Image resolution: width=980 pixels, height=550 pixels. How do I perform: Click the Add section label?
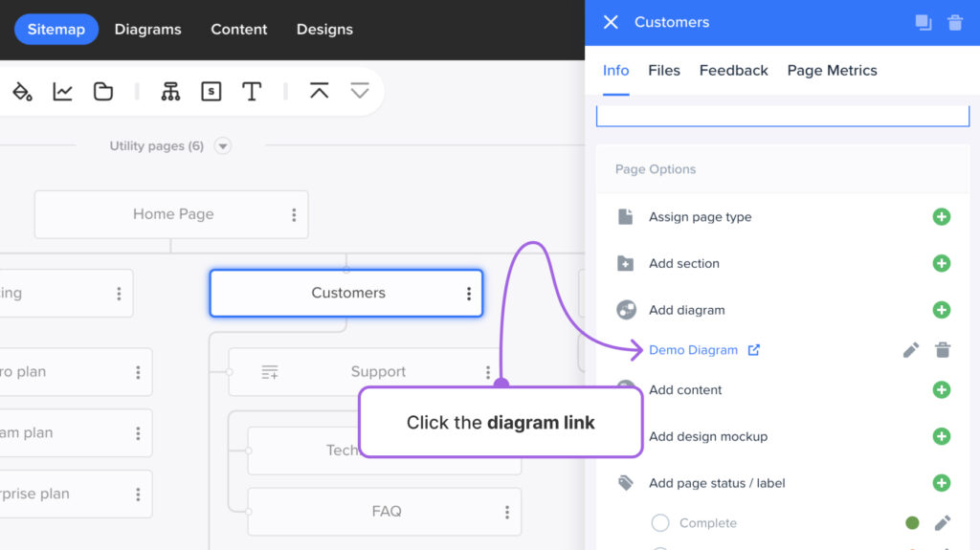(x=683, y=263)
